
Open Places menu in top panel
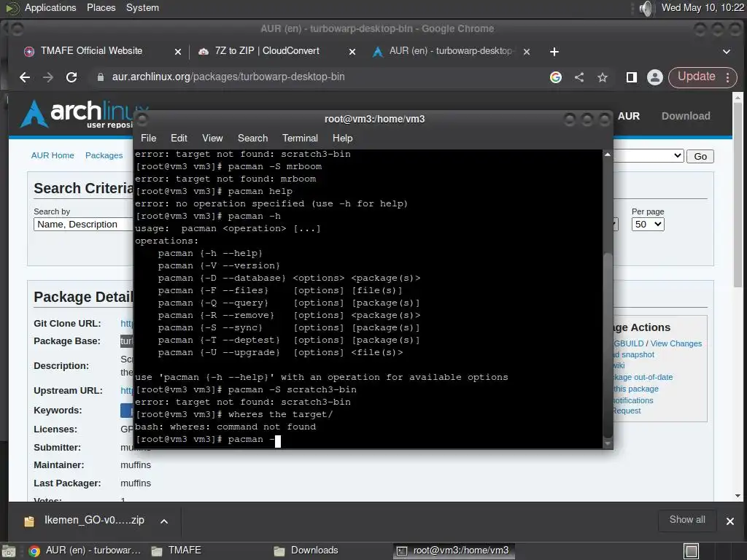click(x=101, y=7)
